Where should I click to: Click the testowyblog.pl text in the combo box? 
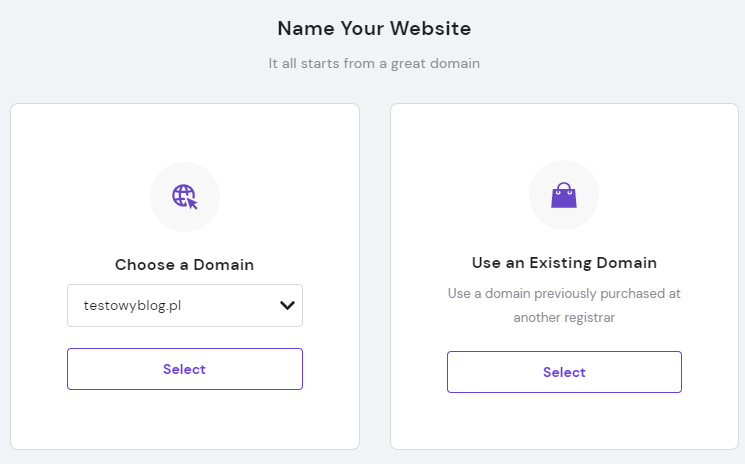click(133, 305)
